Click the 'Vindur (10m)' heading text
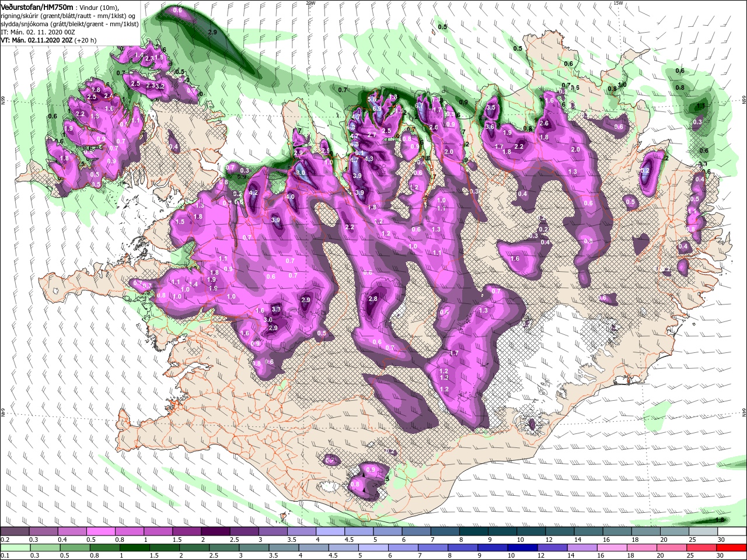The height and width of the screenshot is (560, 747). tap(100, 7)
